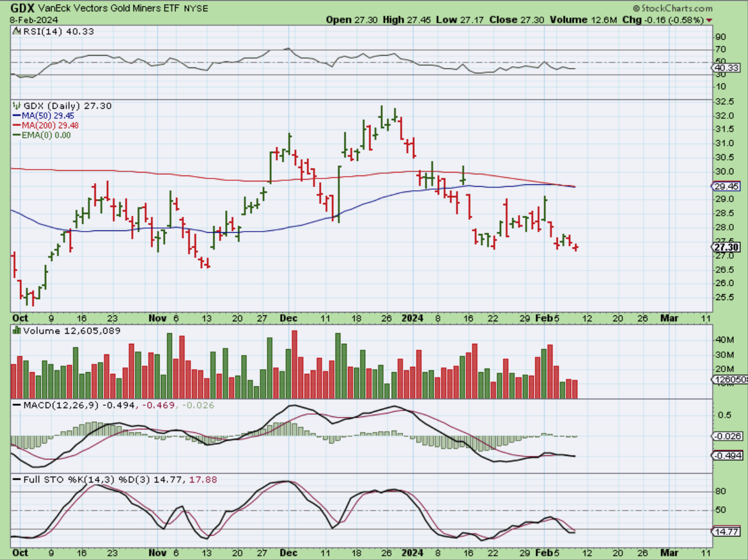Viewport: 748px width, 560px height.
Task: Click the legend icon before RSI(14)
Action: click(16, 31)
